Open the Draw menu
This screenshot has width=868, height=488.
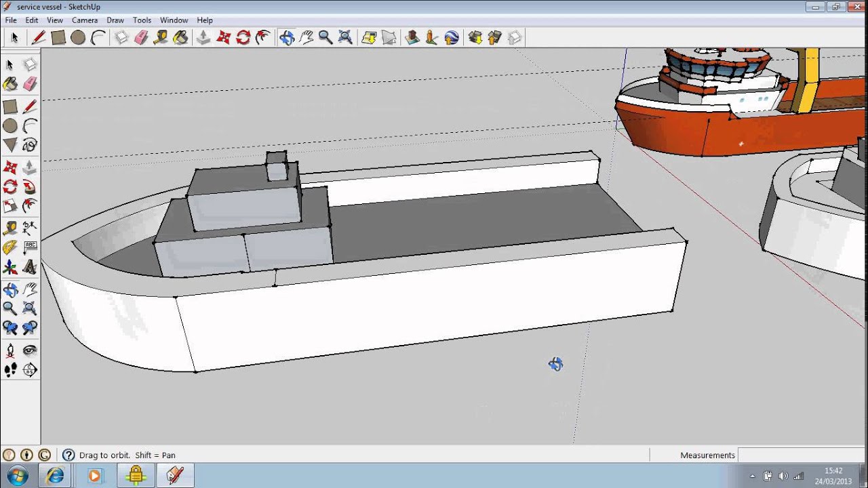tap(115, 20)
